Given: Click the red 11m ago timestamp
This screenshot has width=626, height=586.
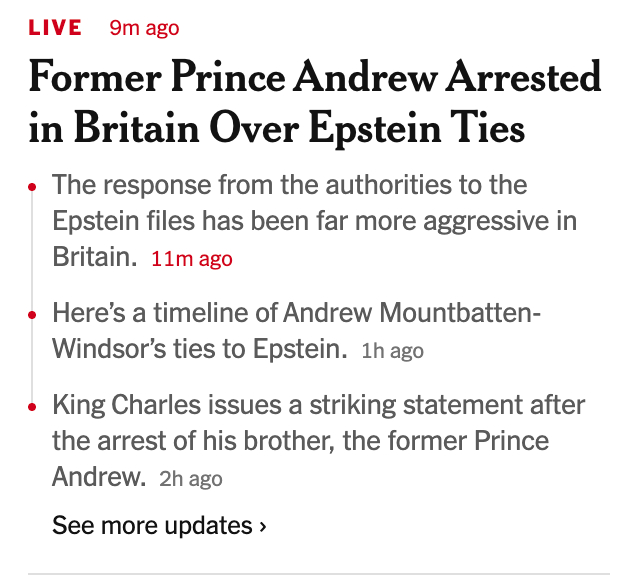Looking at the screenshot, I should (x=191, y=259).
